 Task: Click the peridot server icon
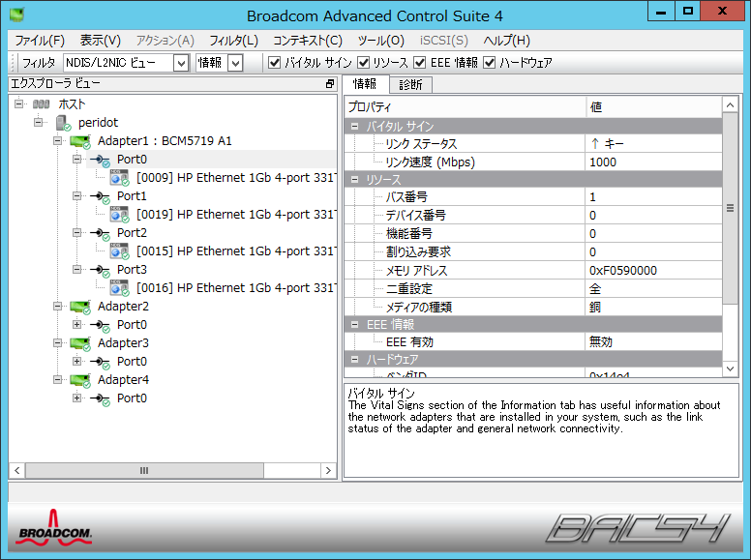64,123
